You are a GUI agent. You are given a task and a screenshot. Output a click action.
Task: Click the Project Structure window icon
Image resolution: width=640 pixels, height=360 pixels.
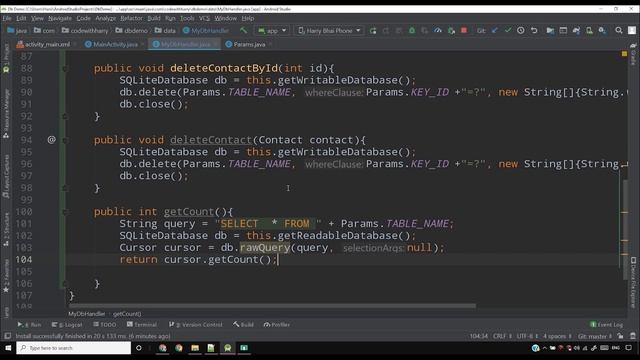point(563,31)
